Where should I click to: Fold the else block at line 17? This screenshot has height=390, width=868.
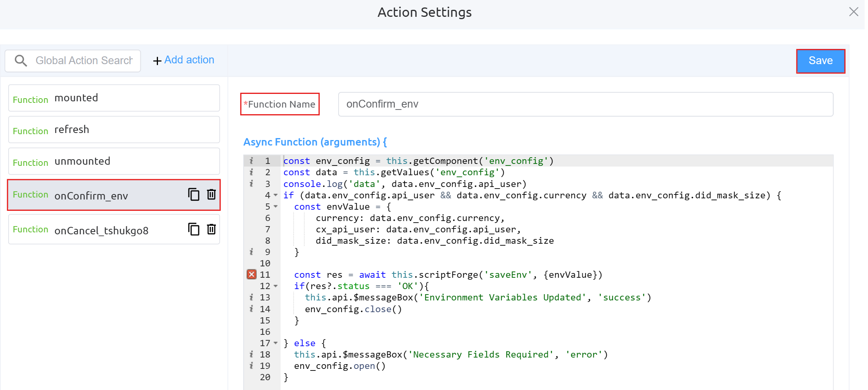(x=276, y=343)
